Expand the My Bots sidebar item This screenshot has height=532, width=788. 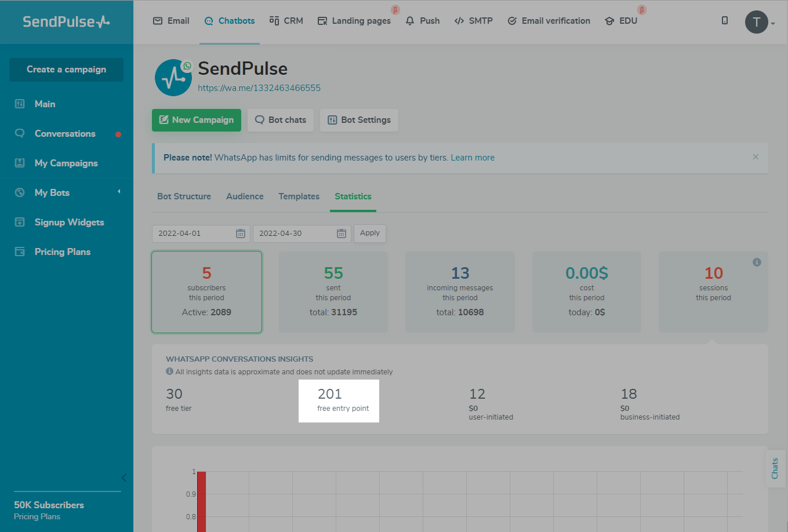67,193
